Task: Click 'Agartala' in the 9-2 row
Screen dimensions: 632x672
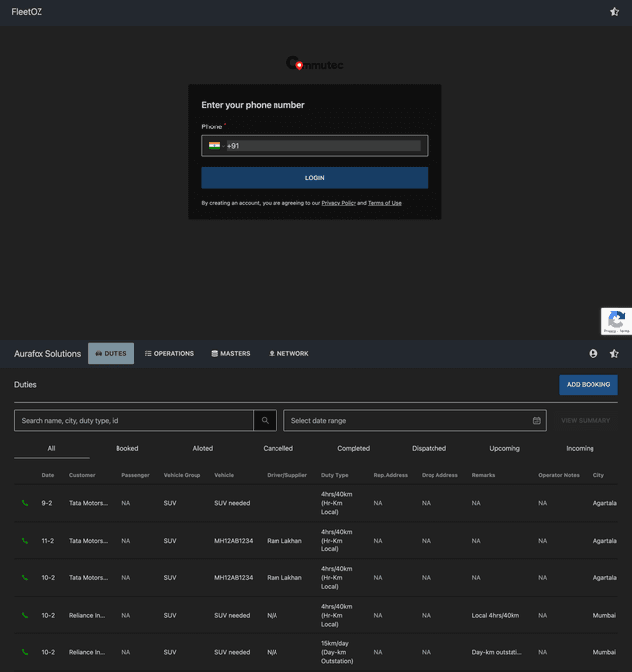Action: (x=605, y=503)
